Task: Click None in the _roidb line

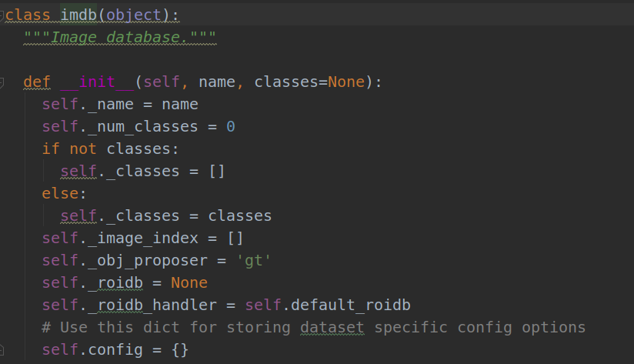Action: point(189,282)
